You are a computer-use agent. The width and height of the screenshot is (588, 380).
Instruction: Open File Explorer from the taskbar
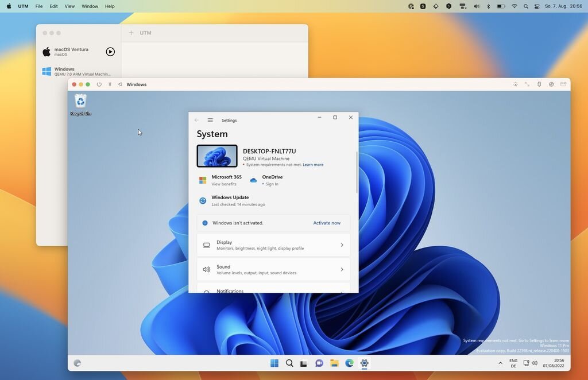[x=334, y=363]
